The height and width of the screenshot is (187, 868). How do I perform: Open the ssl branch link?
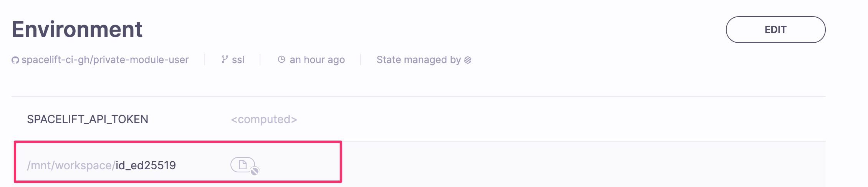[x=238, y=60]
